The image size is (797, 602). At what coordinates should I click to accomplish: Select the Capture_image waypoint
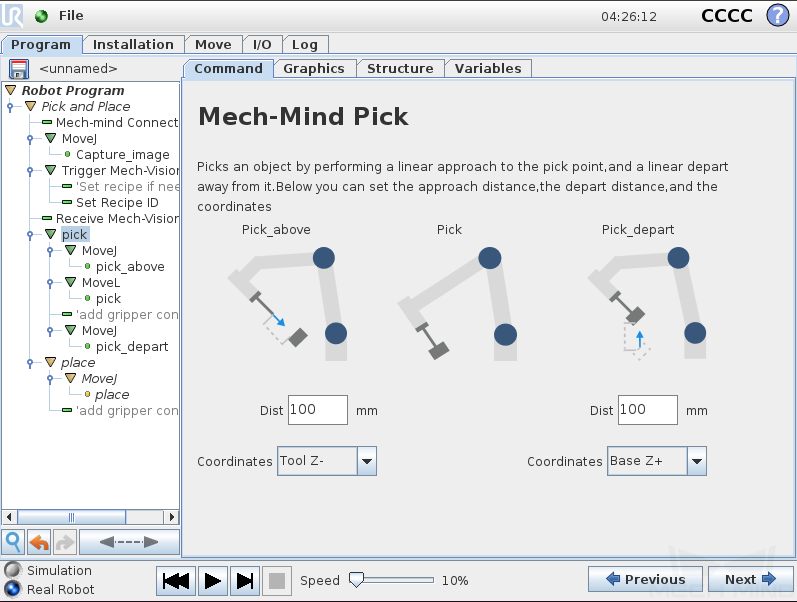point(122,155)
